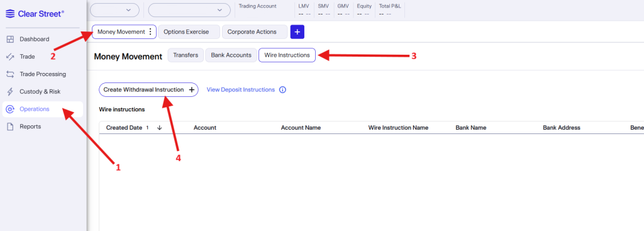Sort by Created Date using the down arrow
The image size is (644, 231).
(159, 128)
